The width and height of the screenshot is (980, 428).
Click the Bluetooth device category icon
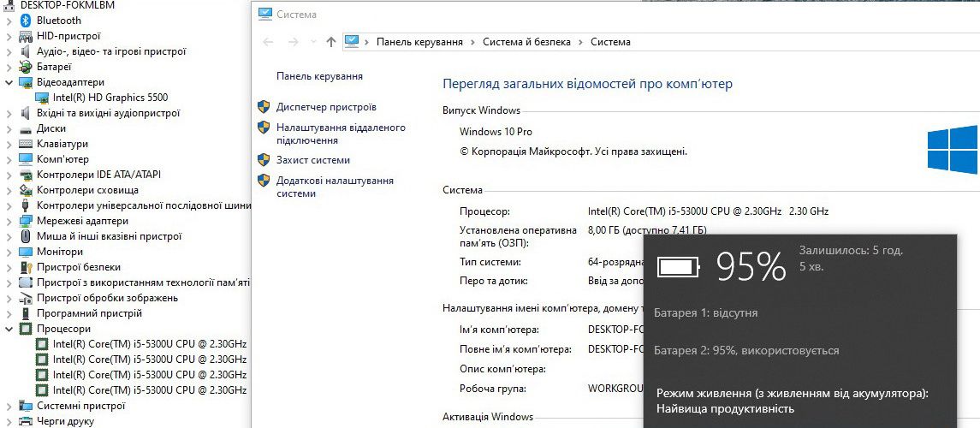pos(26,21)
